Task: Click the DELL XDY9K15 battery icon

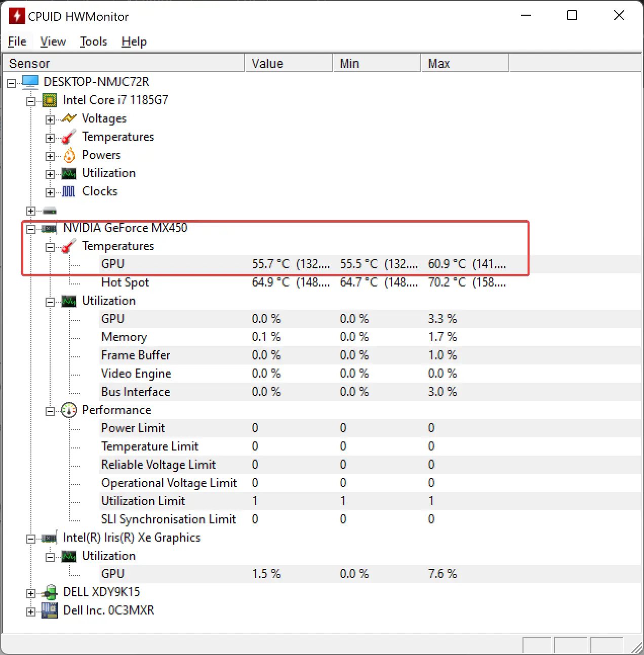Action: point(50,592)
